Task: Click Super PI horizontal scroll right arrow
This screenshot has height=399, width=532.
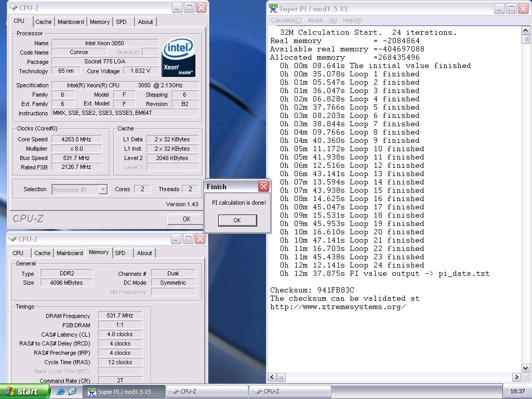Action: pyautogui.click(x=516, y=377)
